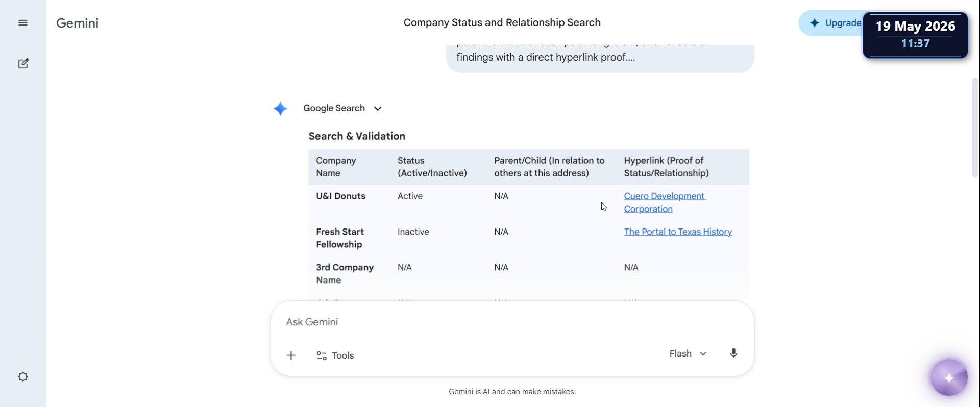The image size is (980, 407).
Task: Expand the Google Search details chevron
Action: (378, 108)
